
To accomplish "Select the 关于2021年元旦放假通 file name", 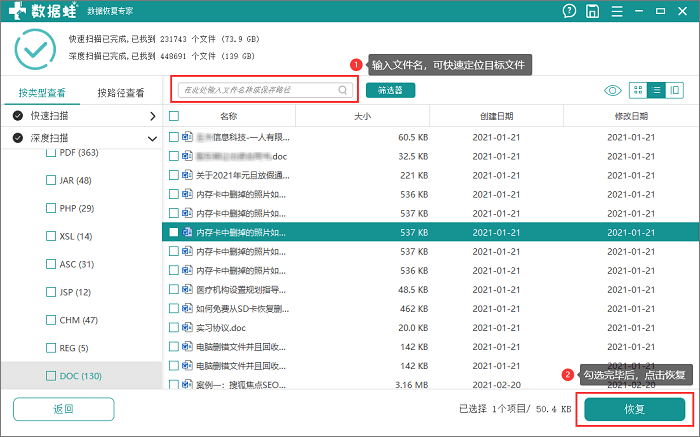I will pyautogui.click(x=243, y=175).
